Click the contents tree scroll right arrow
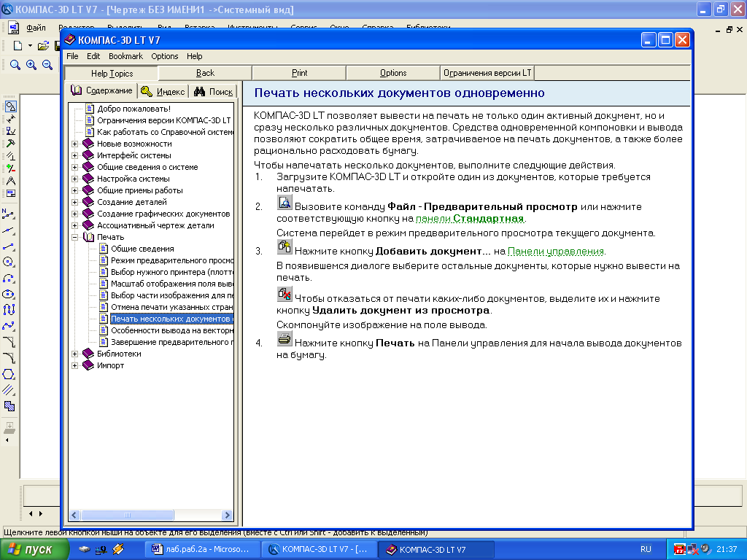 (x=228, y=515)
